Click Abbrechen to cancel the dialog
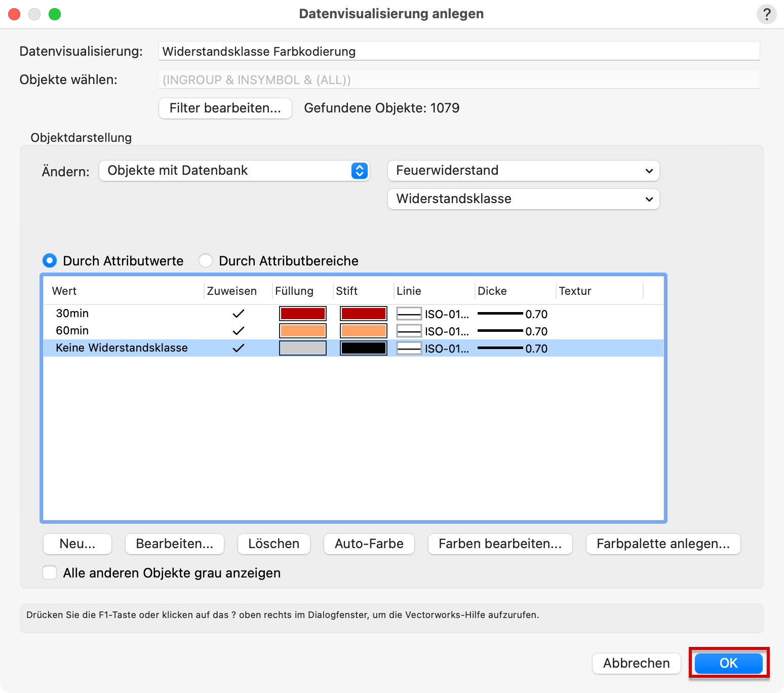The image size is (784, 693). point(637,664)
